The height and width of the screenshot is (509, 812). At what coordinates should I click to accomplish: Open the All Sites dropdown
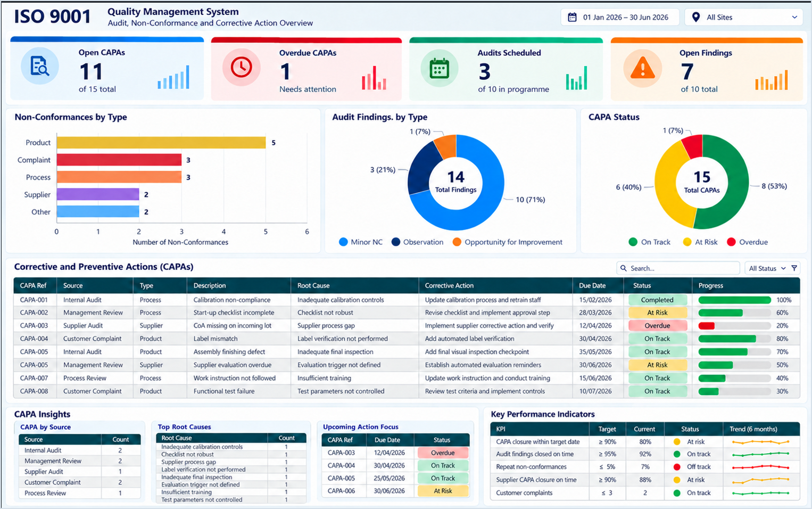pyautogui.click(x=744, y=17)
